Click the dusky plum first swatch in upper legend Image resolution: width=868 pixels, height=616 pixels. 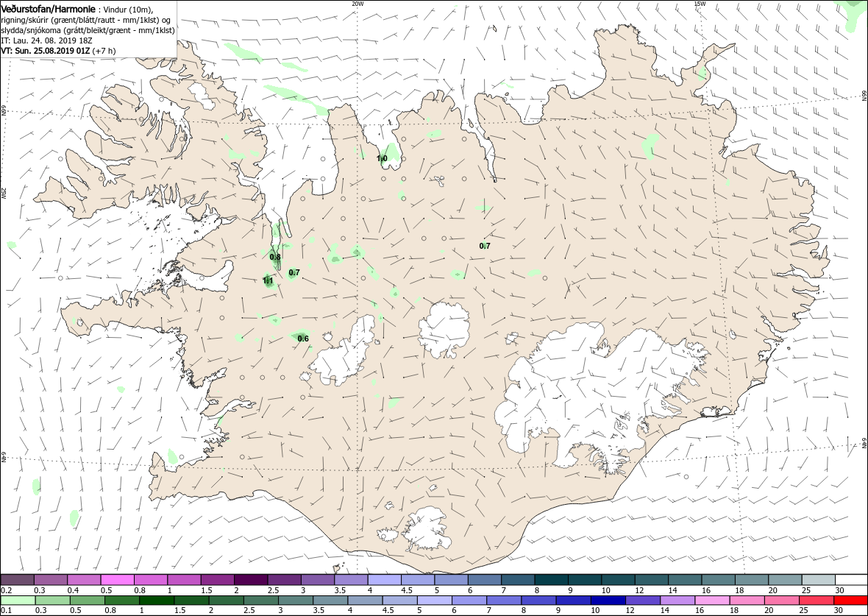[18, 580]
